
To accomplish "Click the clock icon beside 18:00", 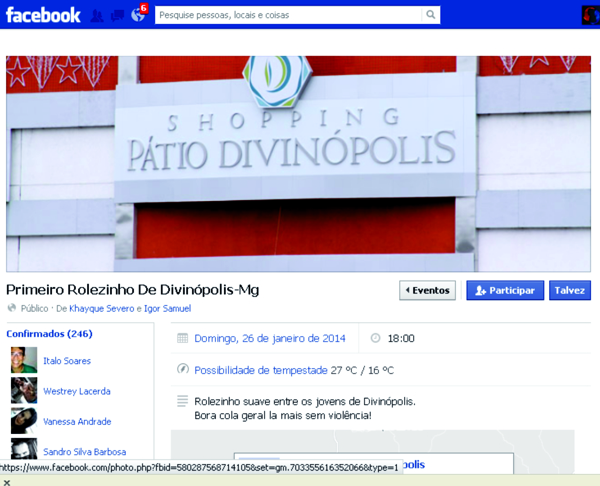I will coord(375,338).
